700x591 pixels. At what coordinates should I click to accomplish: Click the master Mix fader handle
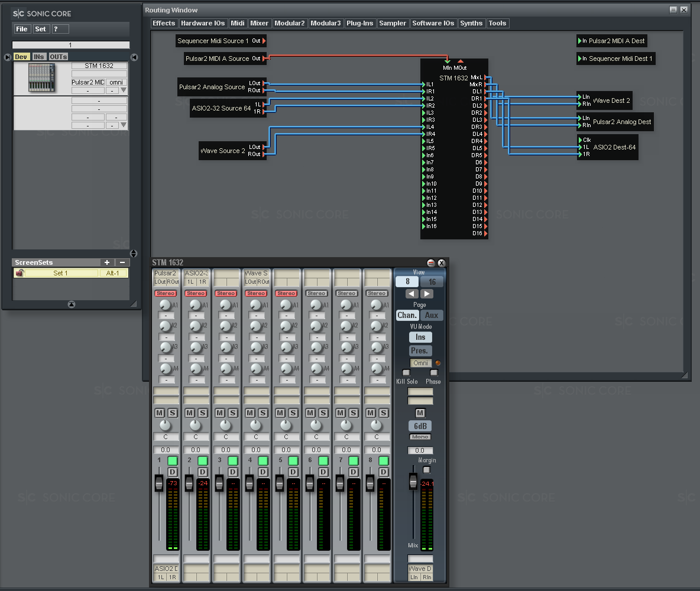[413, 481]
